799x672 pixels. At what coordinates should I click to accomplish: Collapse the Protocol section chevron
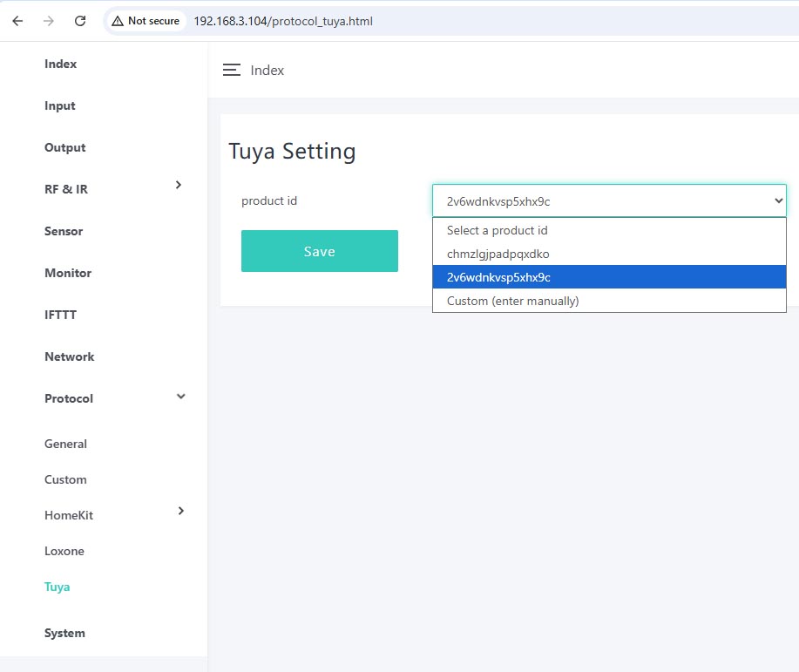(180, 397)
